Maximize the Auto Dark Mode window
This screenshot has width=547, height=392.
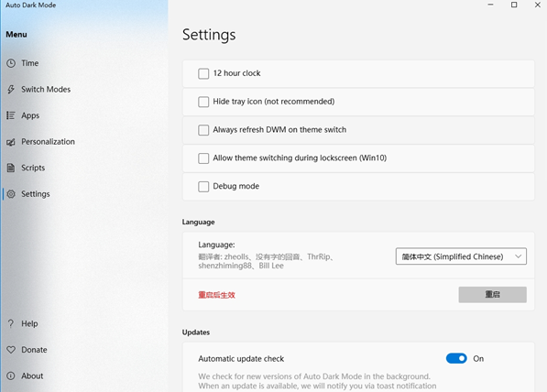(514, 5)
